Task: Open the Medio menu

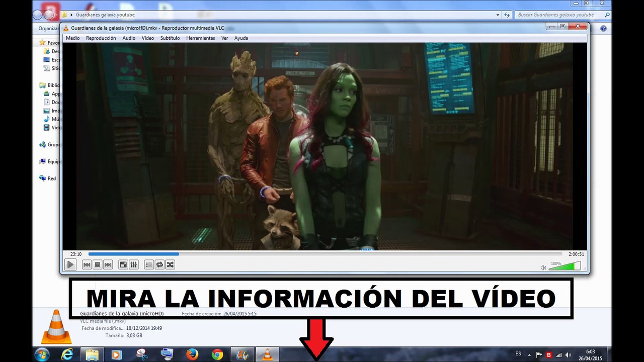Action: click(72, 38)
